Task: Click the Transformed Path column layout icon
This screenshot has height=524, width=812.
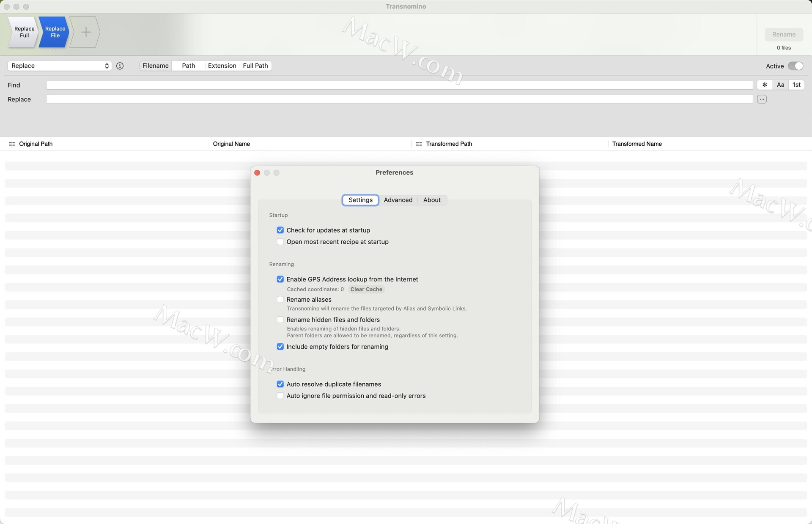Action: (x=419, y=144)
